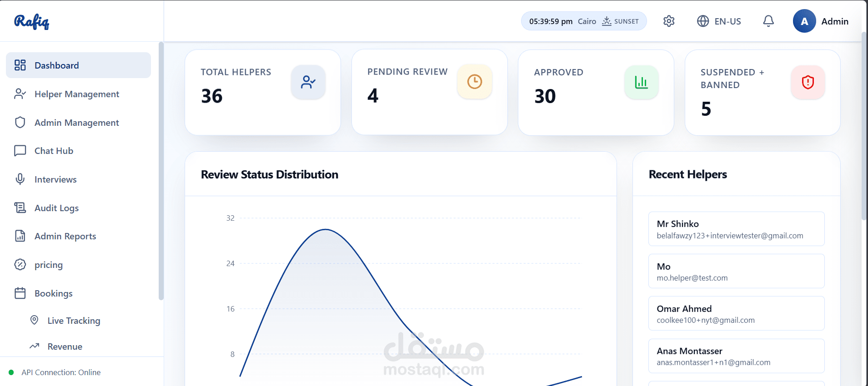868x386 pixels.
Task: Click the Chat Hub message icon
Action: 20,151
